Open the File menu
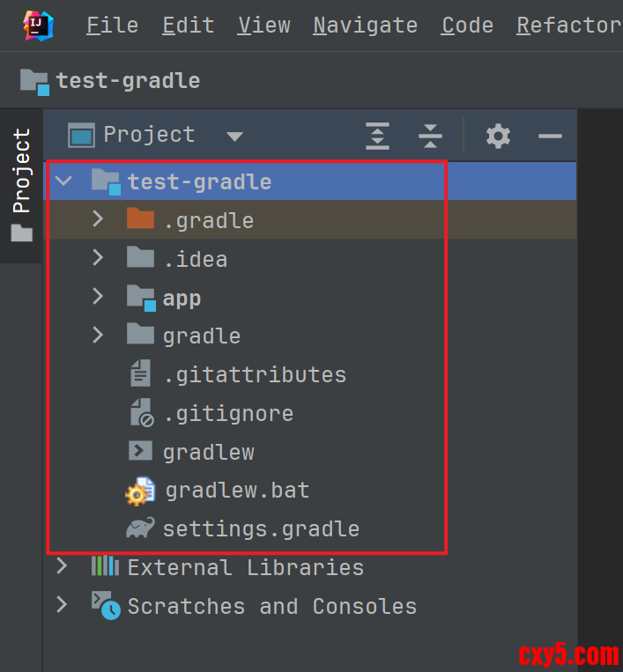623x672 pixels. [x=112, y=26]
